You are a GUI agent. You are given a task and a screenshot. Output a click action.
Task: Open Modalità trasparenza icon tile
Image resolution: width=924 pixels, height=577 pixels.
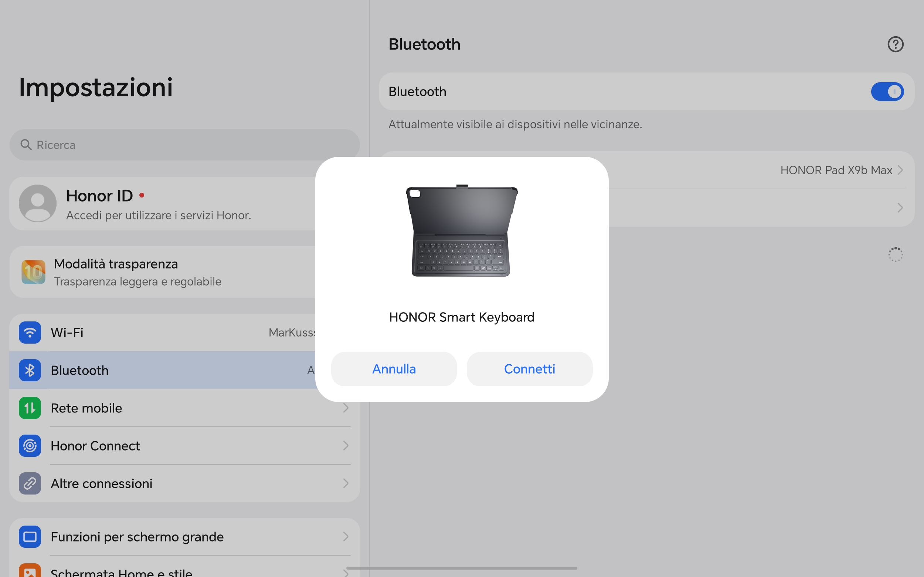tap(34, 272)
